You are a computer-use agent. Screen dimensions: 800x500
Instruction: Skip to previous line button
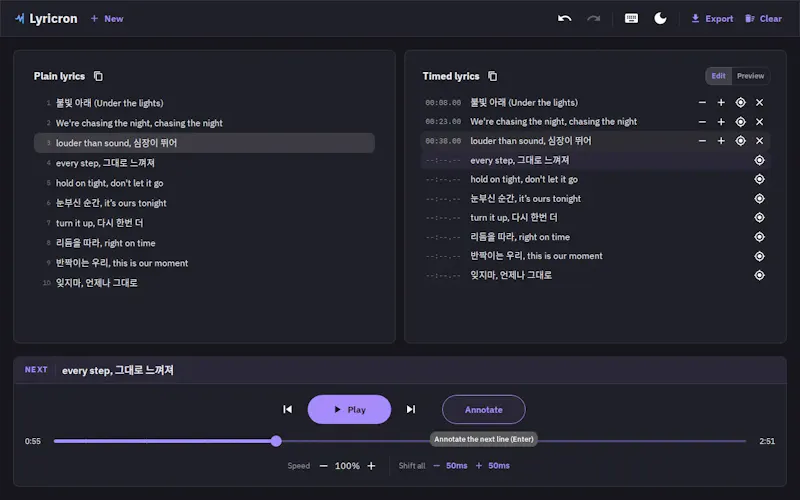(288, 409)
